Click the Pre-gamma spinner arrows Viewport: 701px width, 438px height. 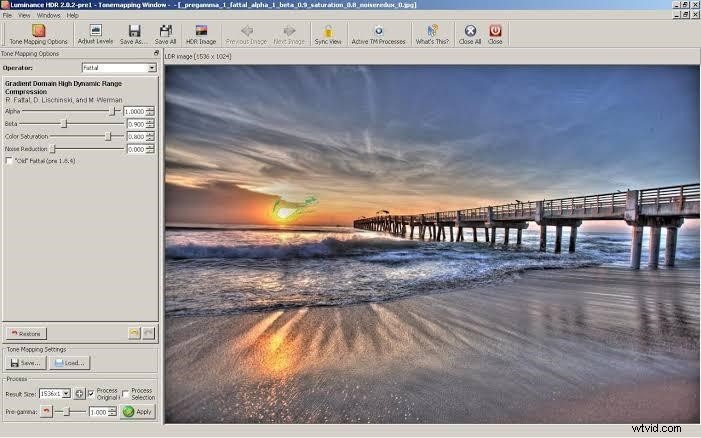(x=113, y=412)
